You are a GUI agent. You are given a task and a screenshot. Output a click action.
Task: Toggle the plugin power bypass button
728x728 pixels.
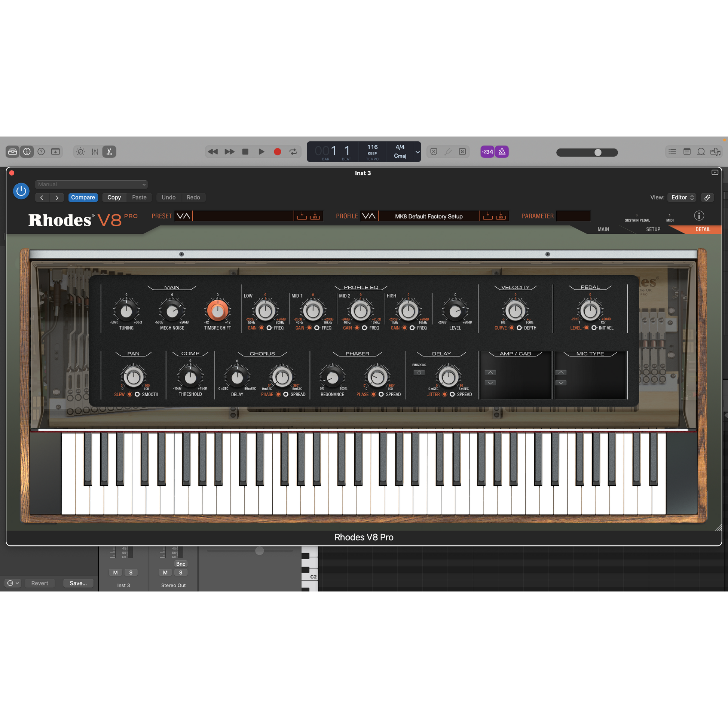tap(21, 191)
